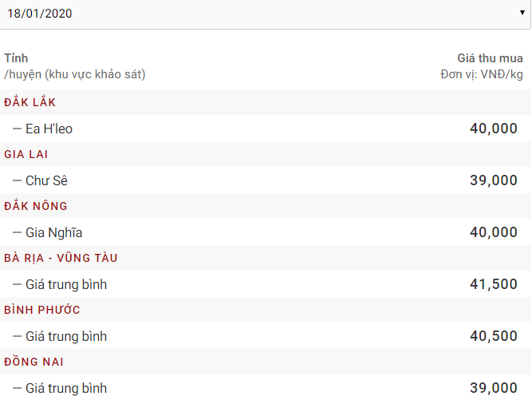Click the Gia Nghĩa district row

point(53,232)
